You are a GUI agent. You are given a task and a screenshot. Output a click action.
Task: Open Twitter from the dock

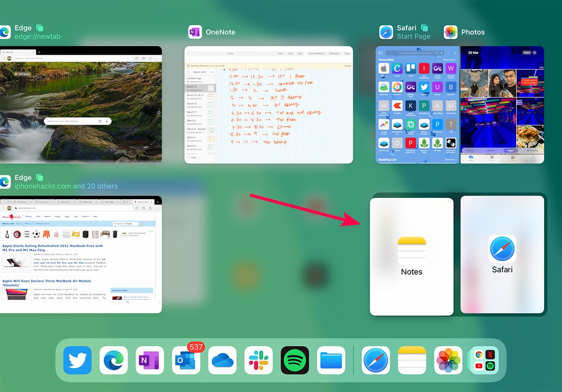(x=77, y=360)
